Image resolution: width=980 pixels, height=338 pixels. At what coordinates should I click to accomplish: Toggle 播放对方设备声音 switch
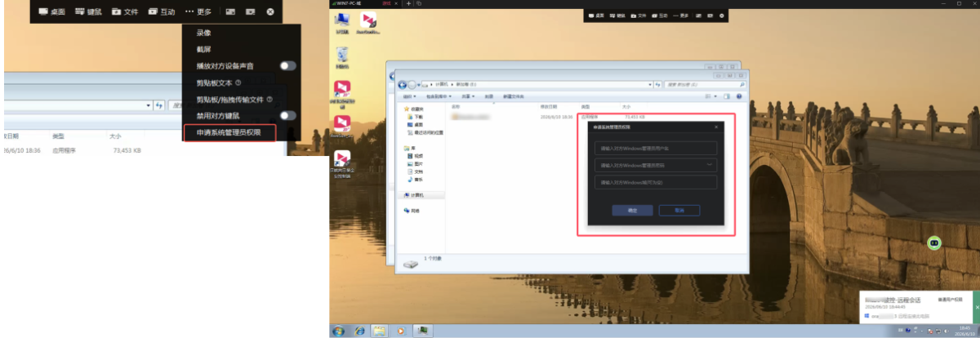point(287,65)
